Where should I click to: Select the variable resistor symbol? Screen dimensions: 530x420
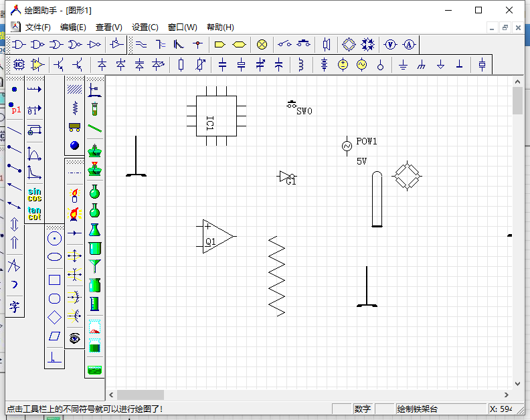[200, 64]
